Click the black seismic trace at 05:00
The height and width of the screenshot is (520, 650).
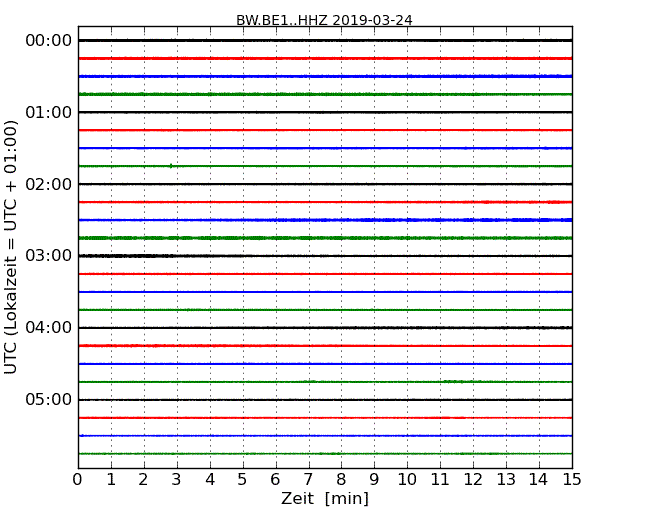(325, 400)
